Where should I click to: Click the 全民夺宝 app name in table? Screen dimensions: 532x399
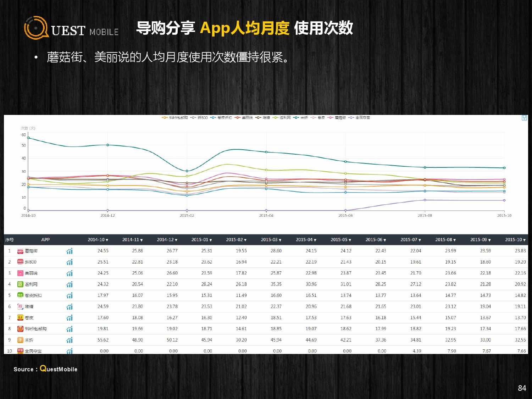coord(33,351)
